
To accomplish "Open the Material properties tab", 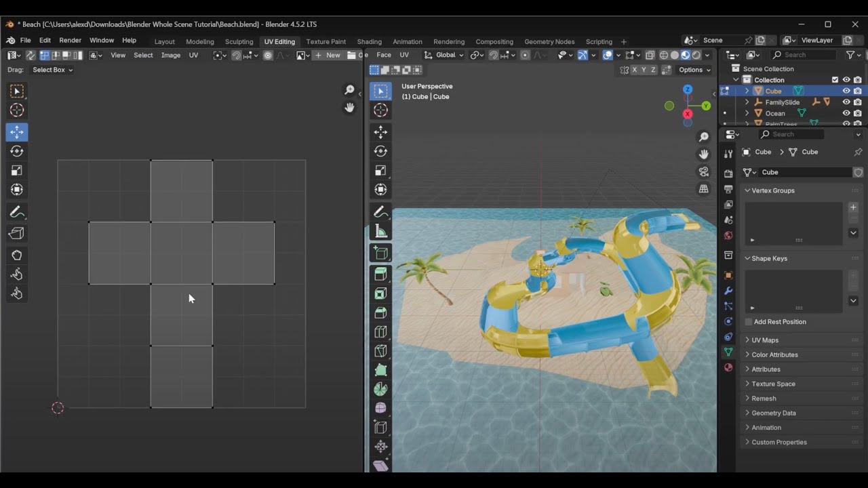I will click(728, 367).
